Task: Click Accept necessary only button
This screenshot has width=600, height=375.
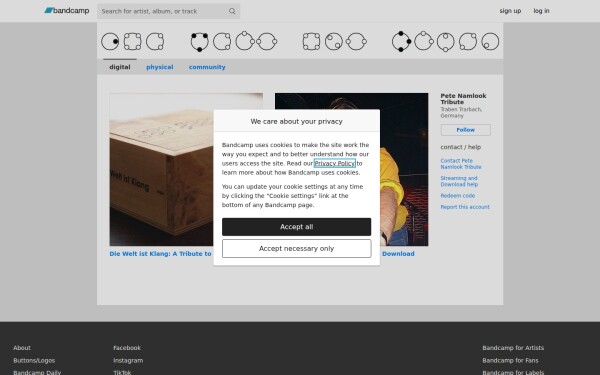Action: click(x=296, y=248)
